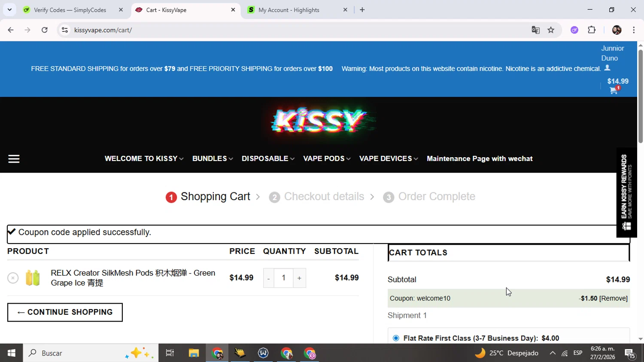Reload the KissyVape cart page
The width and height of the screenshot is (644, 362).
click(45, 30)
